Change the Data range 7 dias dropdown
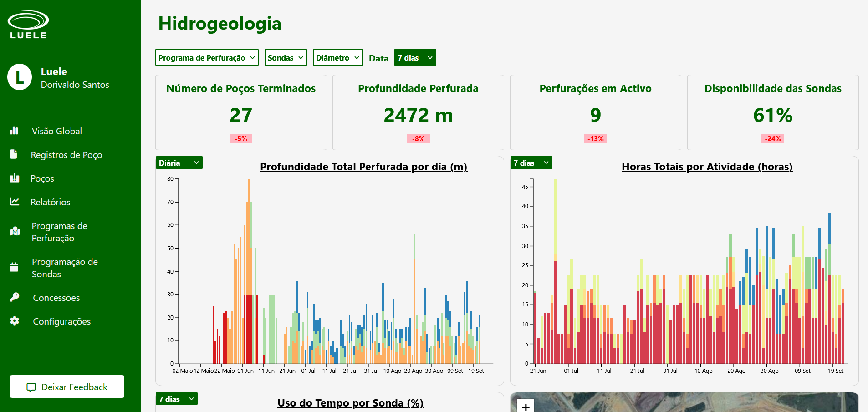Image resolution: width=868 pixels, height=412 pixels. point(415,58)
